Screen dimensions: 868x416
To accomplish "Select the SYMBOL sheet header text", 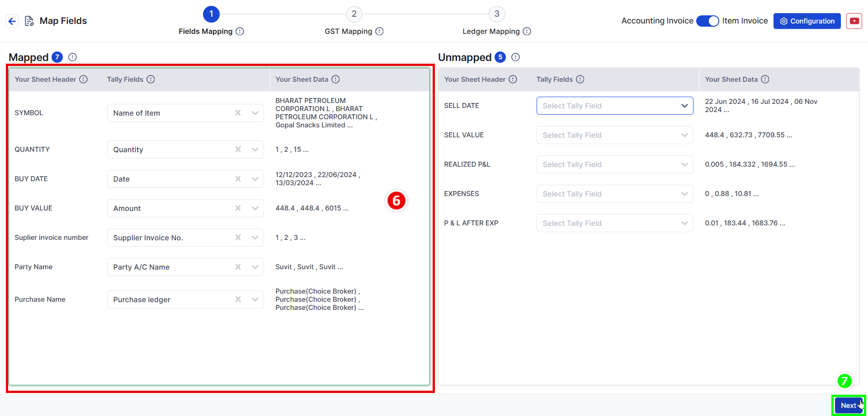I will pos(29,113).
